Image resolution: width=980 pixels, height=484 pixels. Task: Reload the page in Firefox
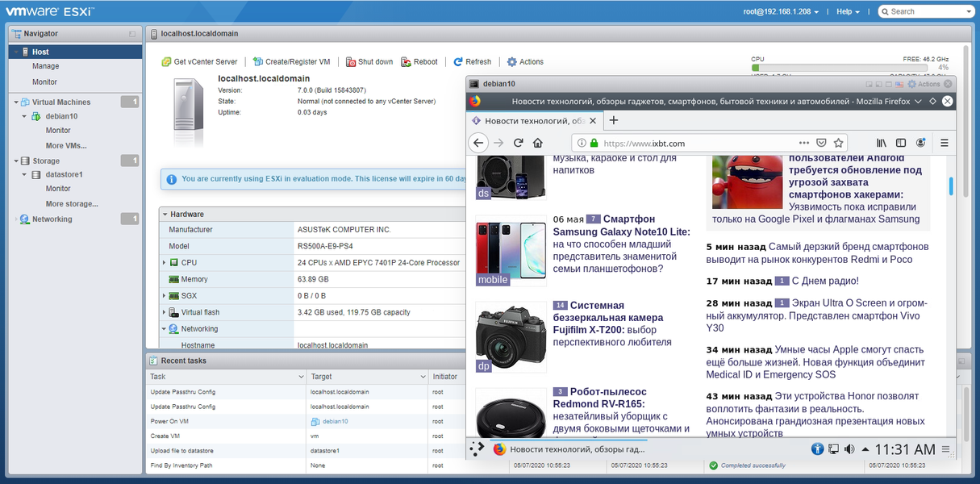click(x=519, y=143)
